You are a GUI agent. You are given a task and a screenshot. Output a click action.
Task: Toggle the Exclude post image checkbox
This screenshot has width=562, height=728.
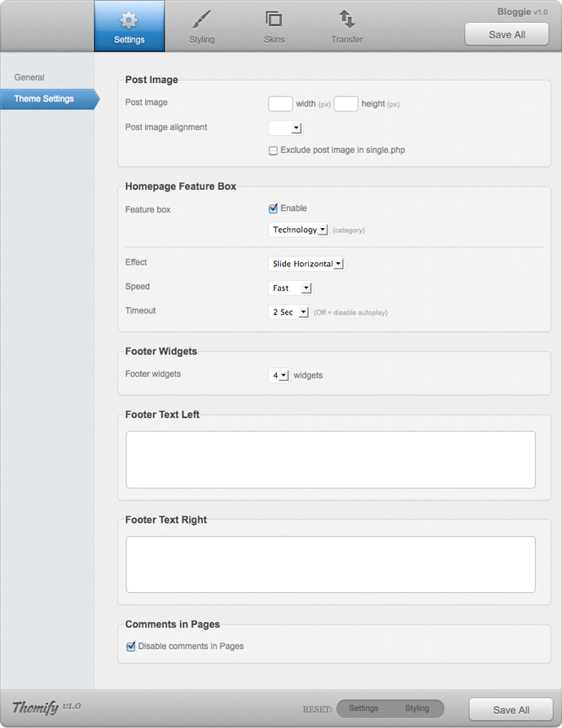pyautogui.click(x=273, y=151)
